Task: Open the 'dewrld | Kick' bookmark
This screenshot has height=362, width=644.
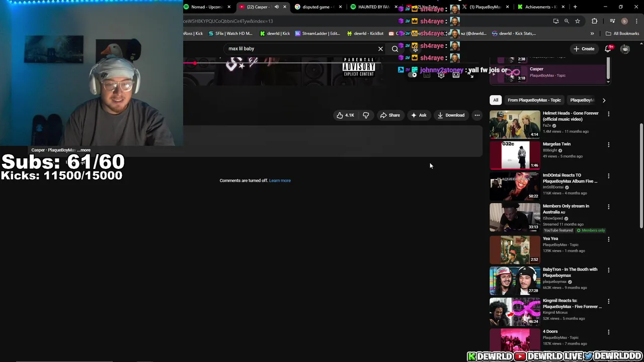Action: [275, 34]
